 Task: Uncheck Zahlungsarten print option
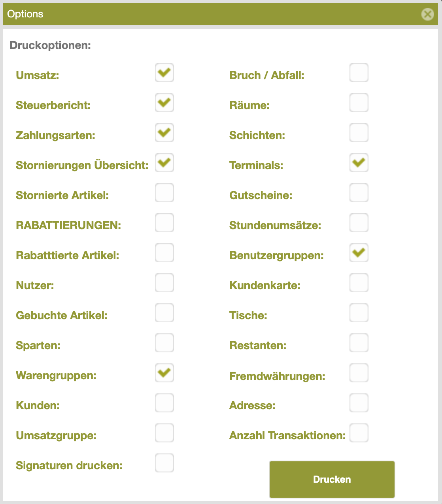[x=164, y=133]
